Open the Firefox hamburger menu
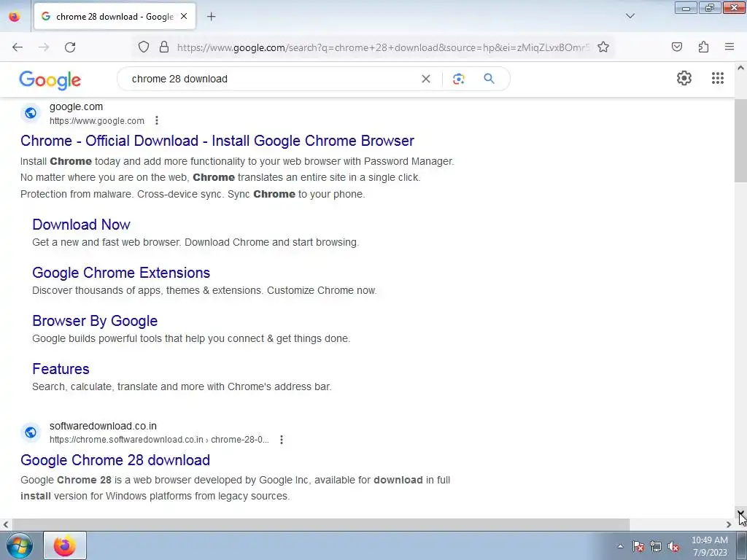Screen dimensions: 747x560 [x=729, y=47]
